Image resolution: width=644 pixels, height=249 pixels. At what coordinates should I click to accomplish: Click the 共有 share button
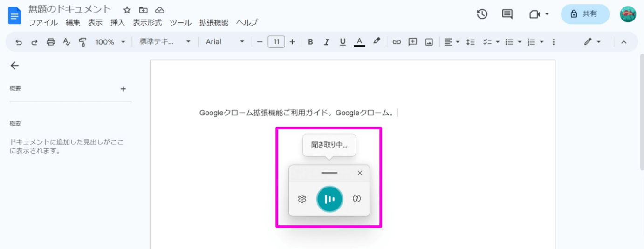coord(585,14)
